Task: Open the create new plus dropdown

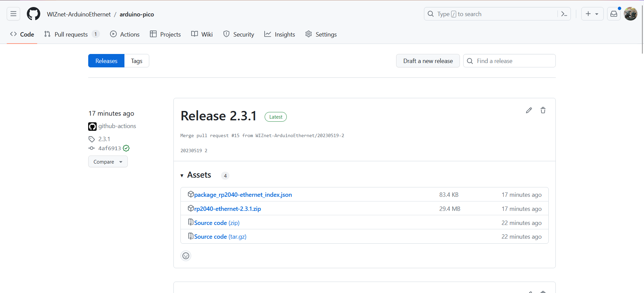Action: (x=592, y=14)
